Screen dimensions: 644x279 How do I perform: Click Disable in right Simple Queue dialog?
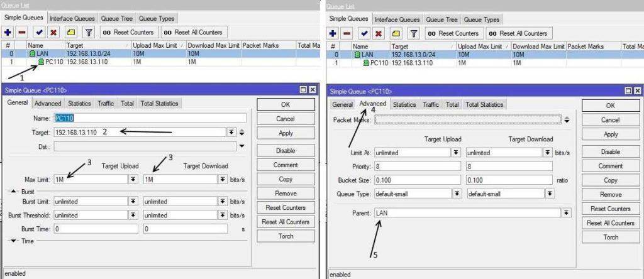[611, 152]
